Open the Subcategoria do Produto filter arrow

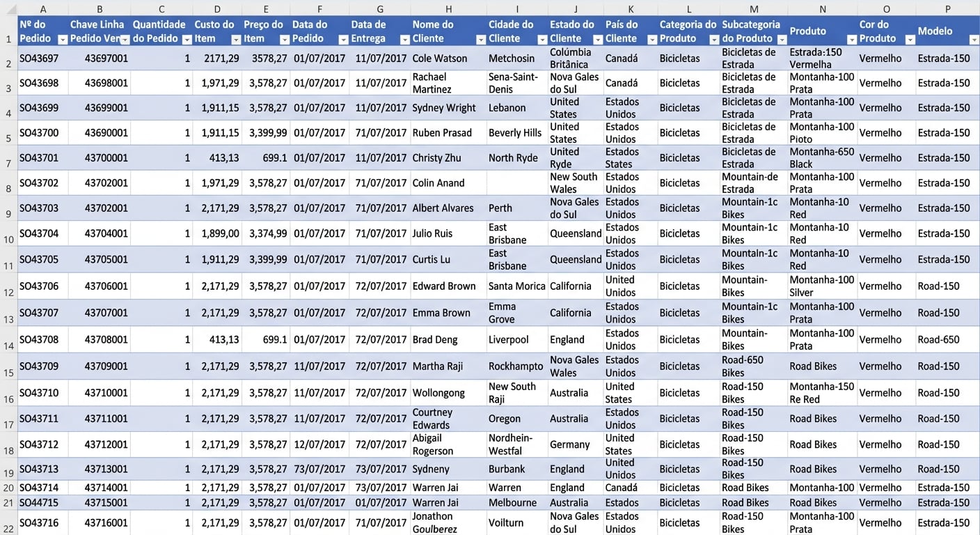(x=781, y=40)
